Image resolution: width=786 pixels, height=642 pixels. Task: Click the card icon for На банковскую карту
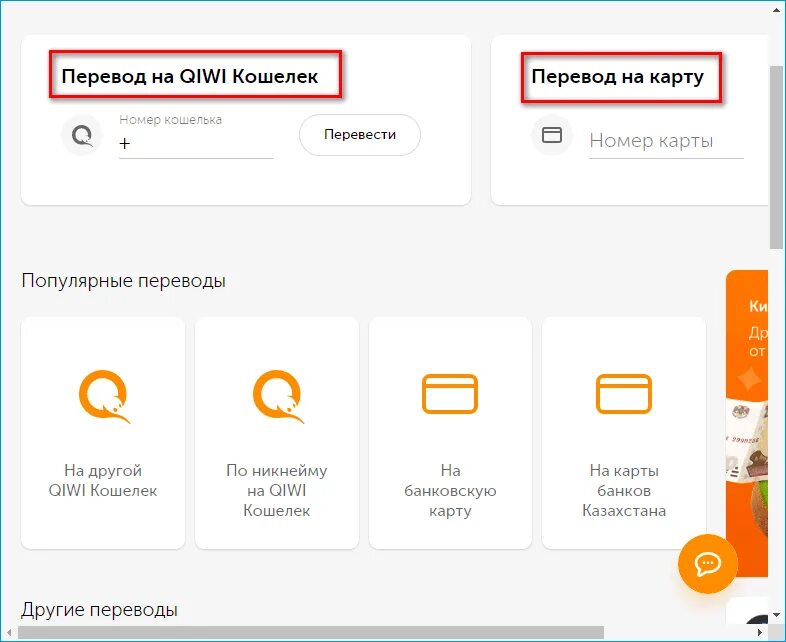click(x=450, y=394)
